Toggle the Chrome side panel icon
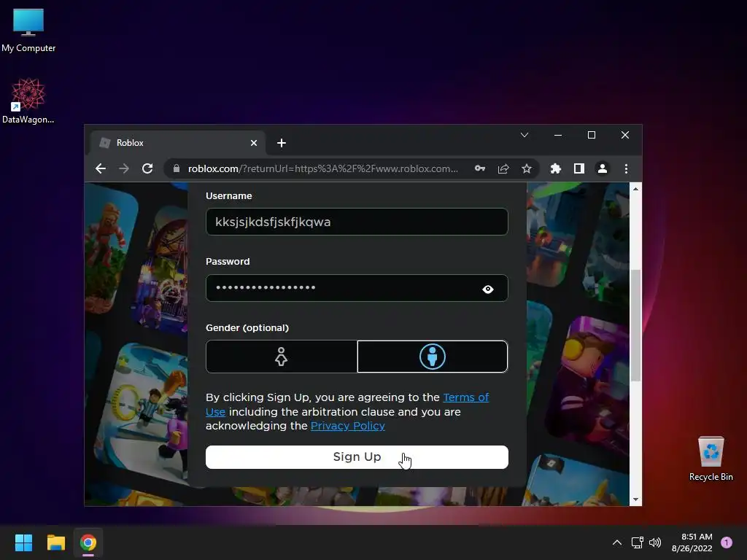The height and width of the screenshot is (560, 747). 578,168
